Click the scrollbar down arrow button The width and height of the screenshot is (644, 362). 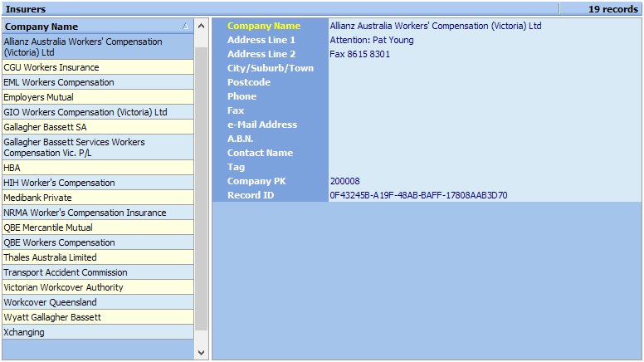point(201,352)
